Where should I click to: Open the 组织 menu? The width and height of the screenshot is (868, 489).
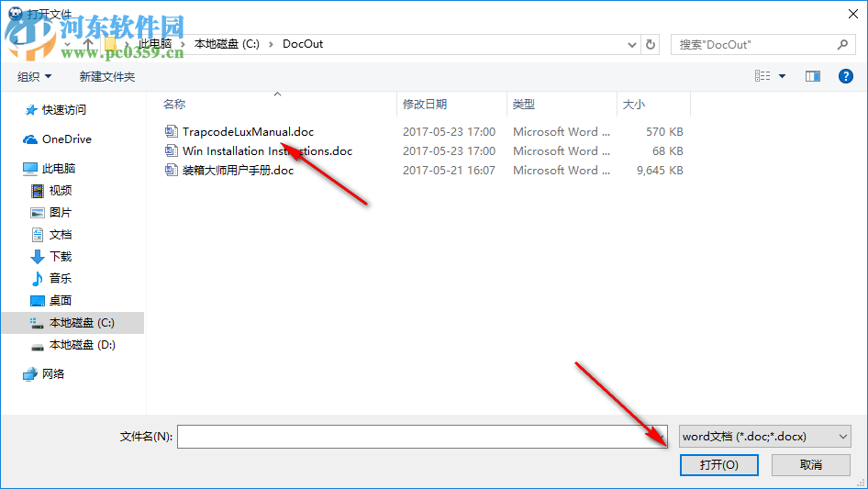click(x=34, y=76)
